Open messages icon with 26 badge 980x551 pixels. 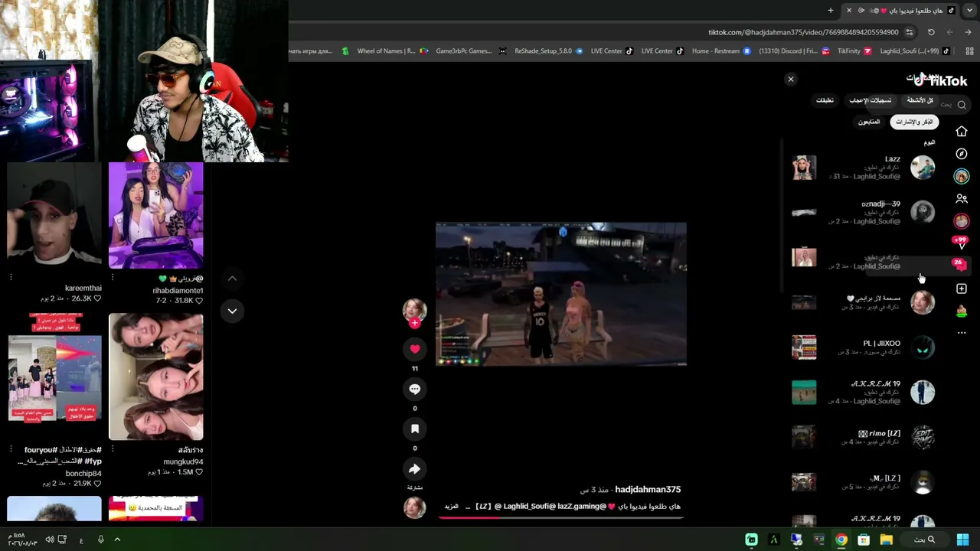[960, 265]
